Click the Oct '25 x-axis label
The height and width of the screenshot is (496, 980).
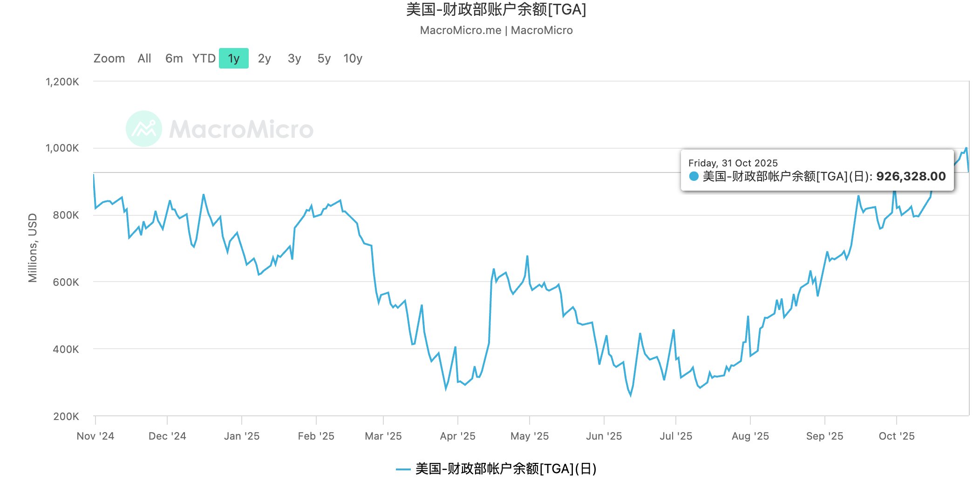click(x=897, y=436)
